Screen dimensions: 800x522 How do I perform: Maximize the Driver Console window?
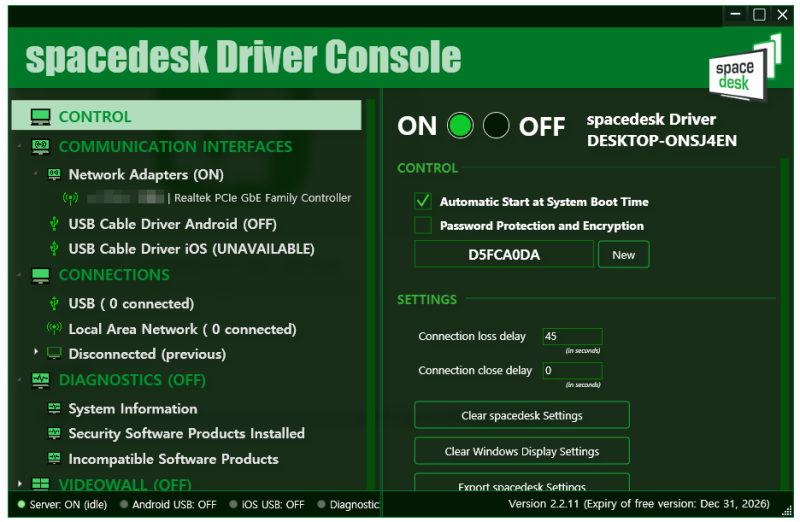click(759, 14)
